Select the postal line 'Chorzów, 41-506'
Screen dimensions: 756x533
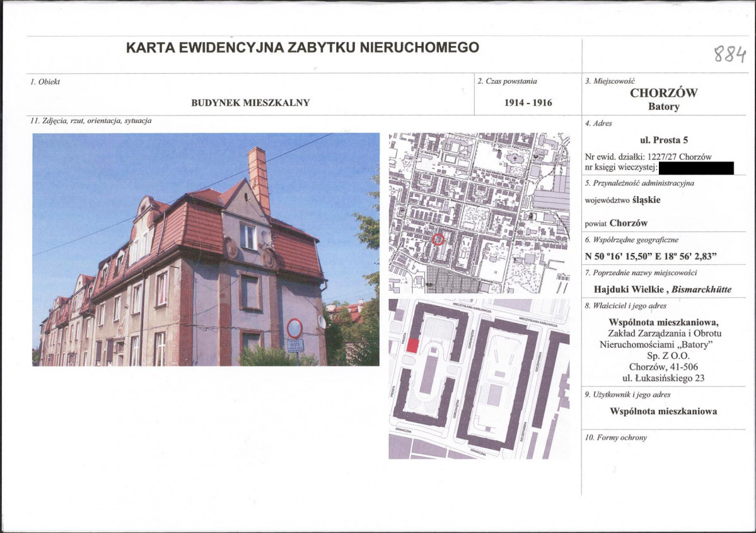tap(663, 367)
